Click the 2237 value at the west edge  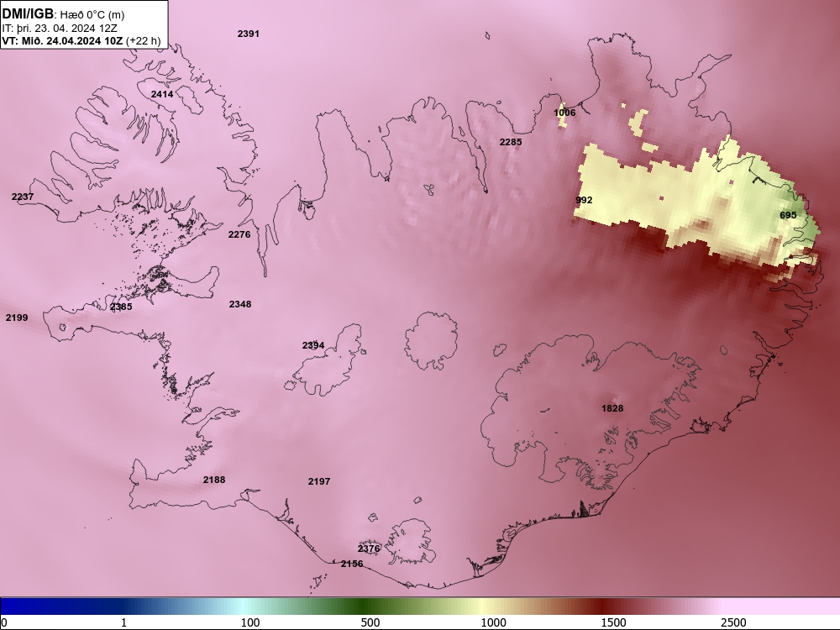[23, 197]
